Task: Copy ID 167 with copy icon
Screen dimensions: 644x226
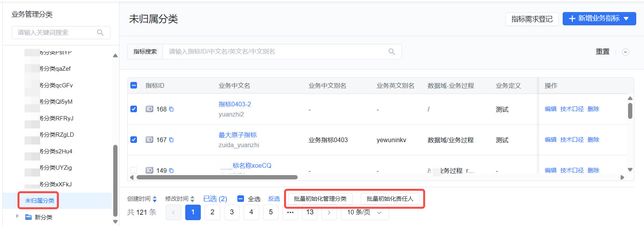Action: tap(171, 140)
